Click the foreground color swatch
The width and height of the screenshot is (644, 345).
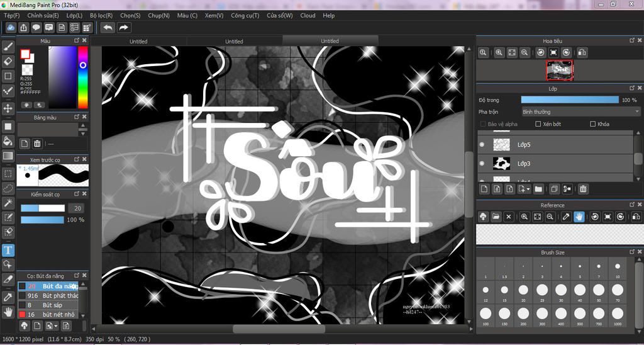[x=25, y=54]
